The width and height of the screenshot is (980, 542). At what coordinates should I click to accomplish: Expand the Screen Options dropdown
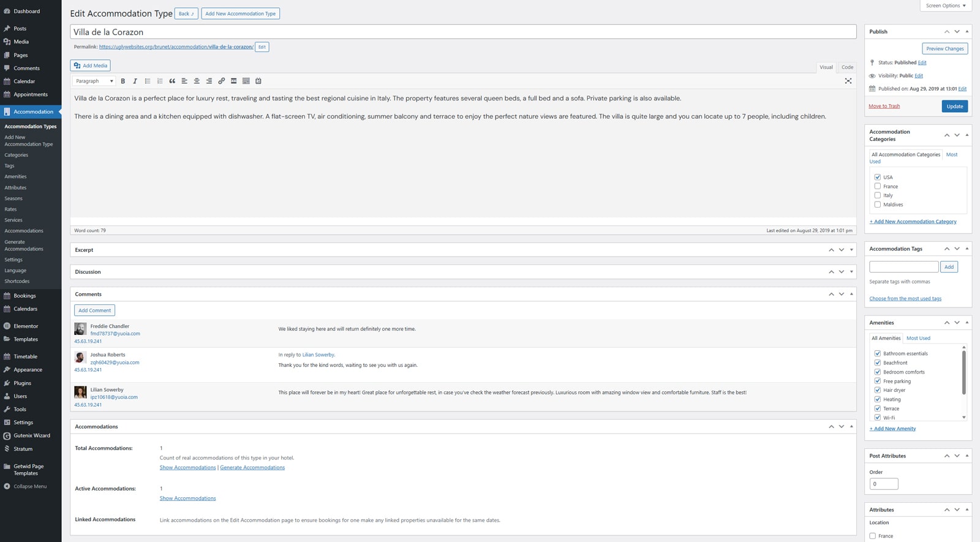click(946, 6)
